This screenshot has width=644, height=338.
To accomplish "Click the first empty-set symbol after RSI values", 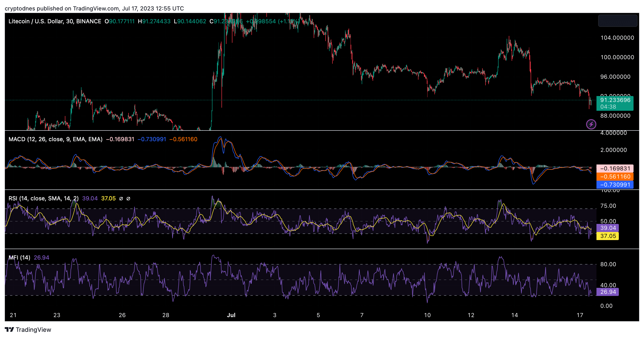I will pos(121,198).
